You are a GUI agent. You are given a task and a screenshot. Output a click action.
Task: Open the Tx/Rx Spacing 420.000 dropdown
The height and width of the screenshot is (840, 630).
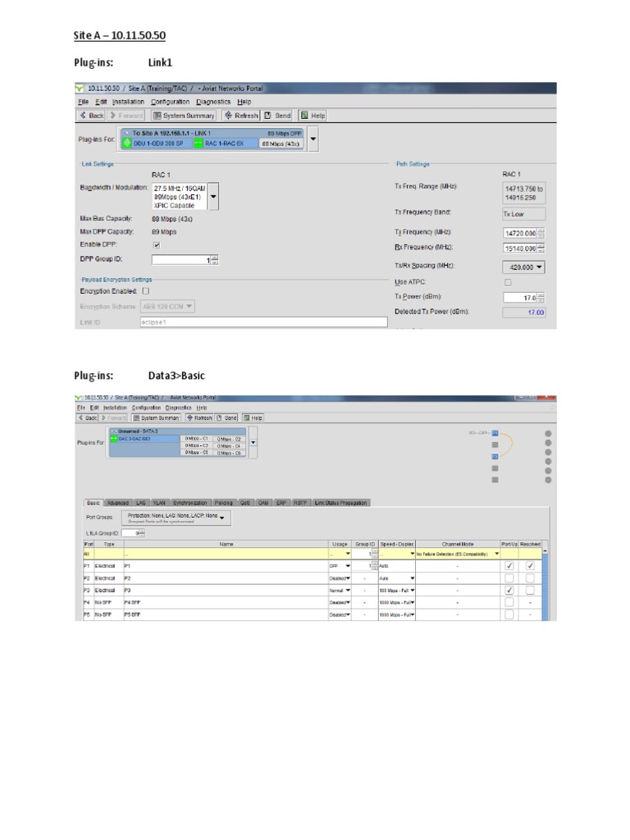(523, 267)
